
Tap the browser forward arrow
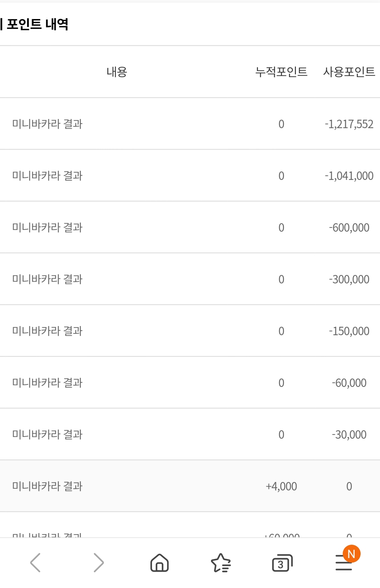(x=99, y=562)
